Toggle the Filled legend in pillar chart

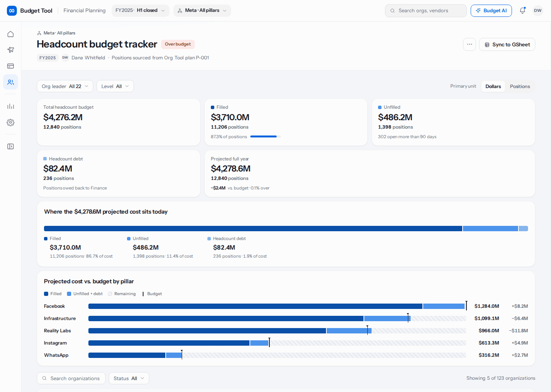(53, 294)
